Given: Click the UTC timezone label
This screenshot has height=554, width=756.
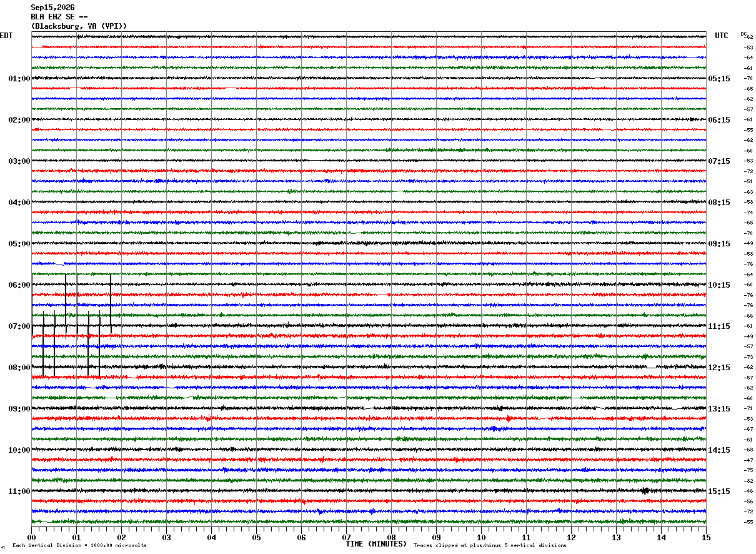Looking at the screenshot, I should (722, 36).
